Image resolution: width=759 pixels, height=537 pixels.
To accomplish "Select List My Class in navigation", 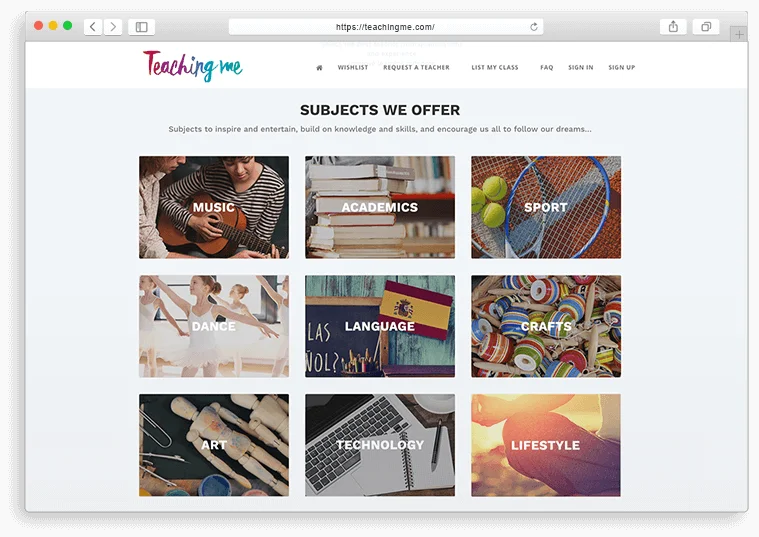I will (x=495, y=67).
